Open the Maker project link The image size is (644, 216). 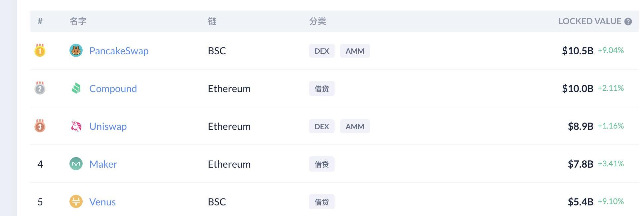click(103, 164)
